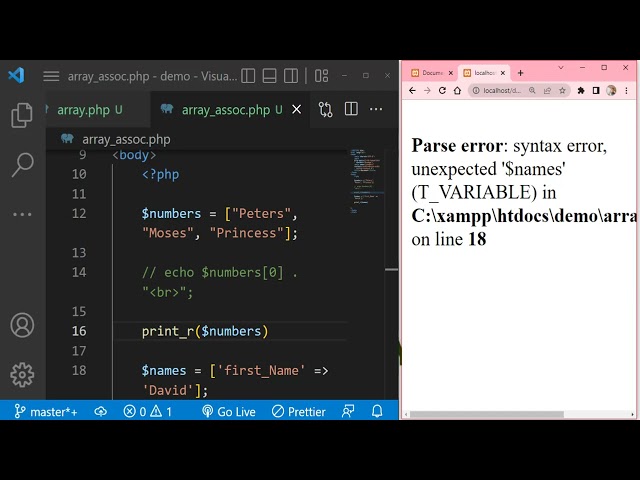Toggle the secondary side bar layout icon

coord(291,76)
